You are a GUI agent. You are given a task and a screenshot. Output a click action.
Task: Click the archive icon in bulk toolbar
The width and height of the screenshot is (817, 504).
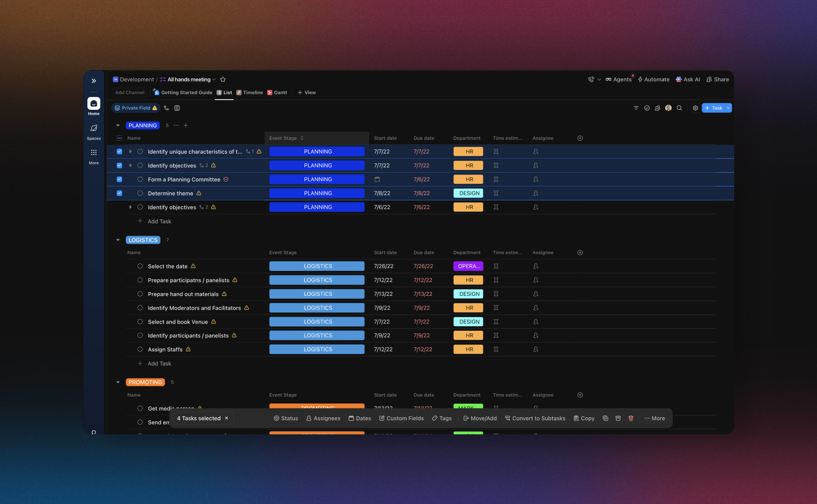[x=618, y=418]
